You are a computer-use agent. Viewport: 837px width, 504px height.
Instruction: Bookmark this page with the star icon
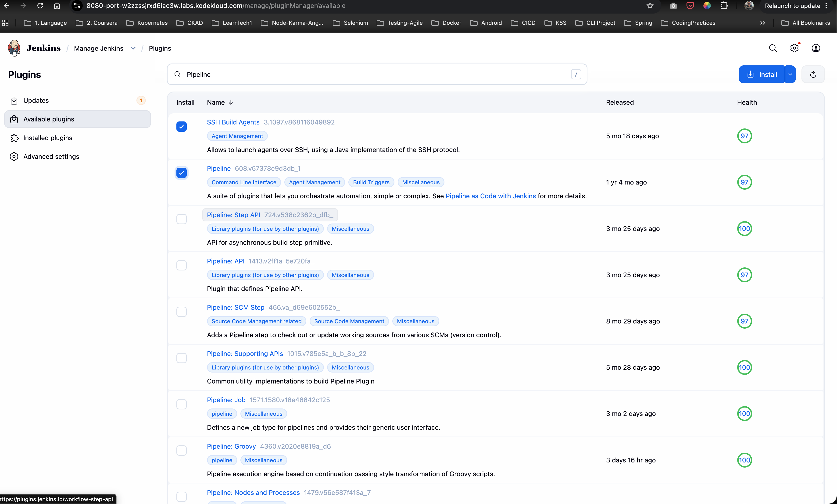tap(650, 6)
